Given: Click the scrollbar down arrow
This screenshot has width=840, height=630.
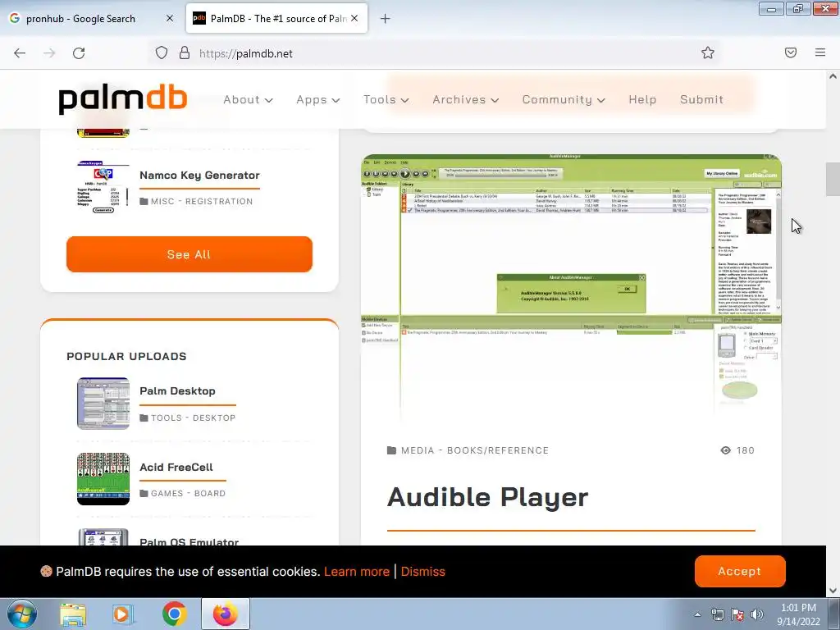Looking at the screenshot, I should point(833,591).
